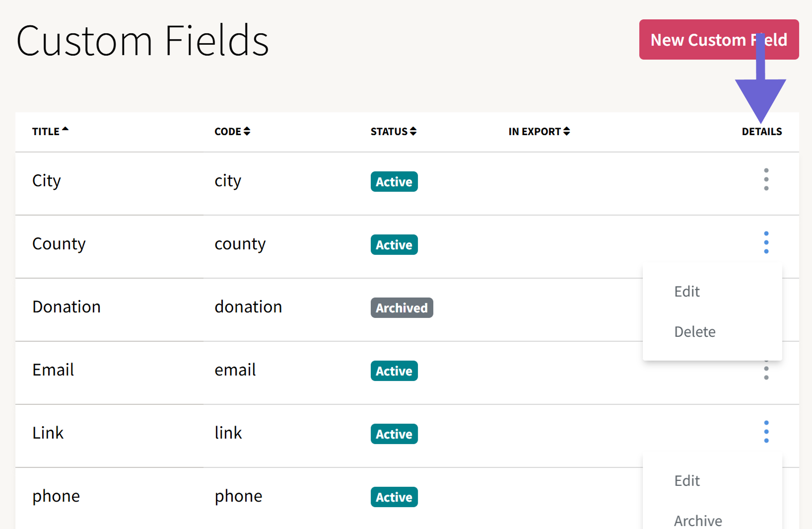Click the Active badge on the Link row

coord(394,434)
